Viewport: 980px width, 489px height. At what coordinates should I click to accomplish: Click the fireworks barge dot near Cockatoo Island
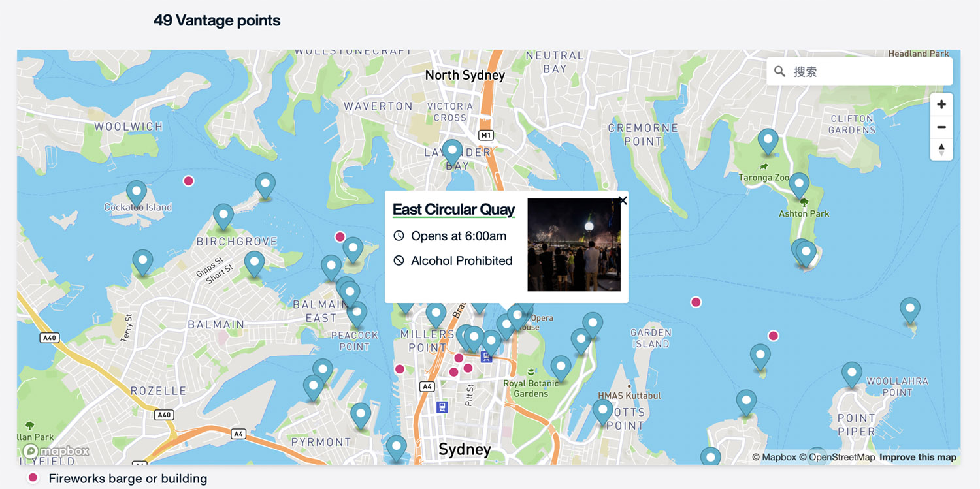coord(188,181)
